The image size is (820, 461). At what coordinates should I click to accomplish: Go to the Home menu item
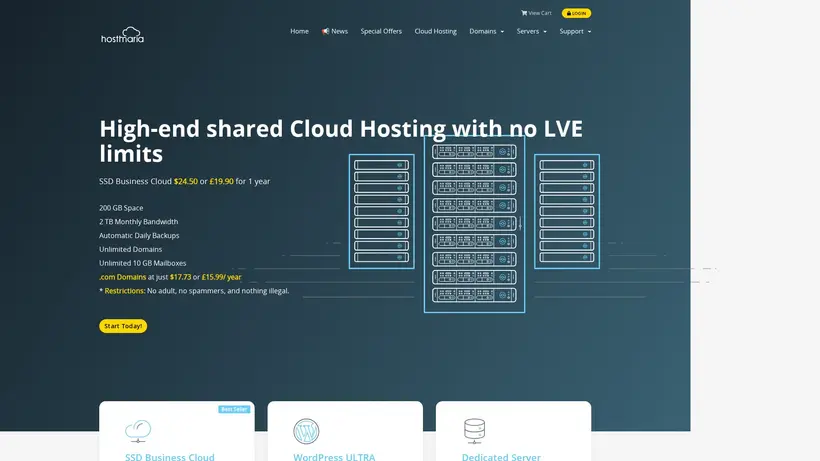tap(299, 31)
